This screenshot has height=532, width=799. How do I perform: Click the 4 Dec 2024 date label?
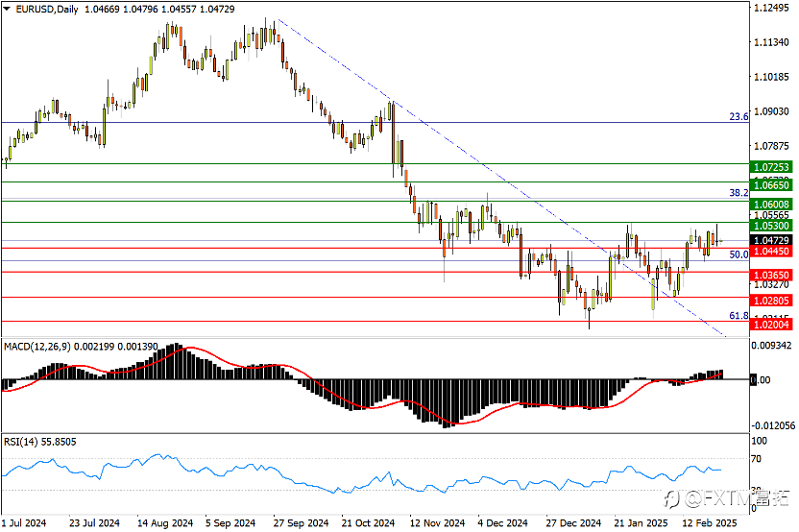[502, 523]
